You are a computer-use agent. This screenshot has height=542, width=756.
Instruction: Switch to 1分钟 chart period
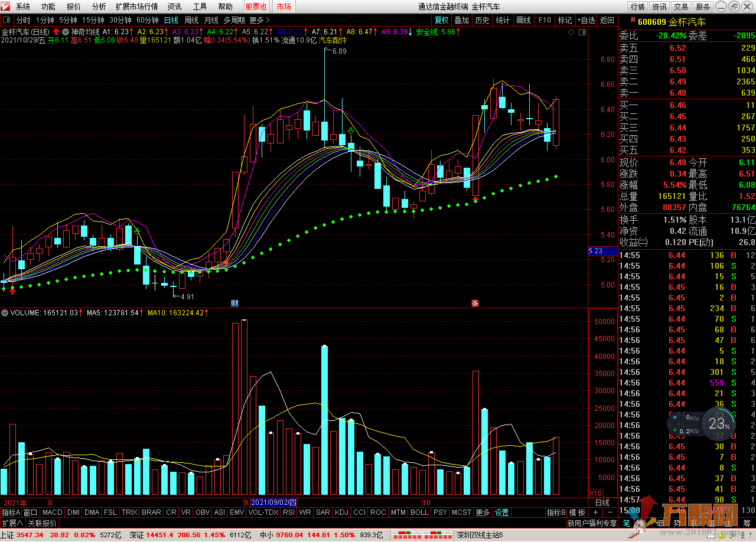[45, 20]
